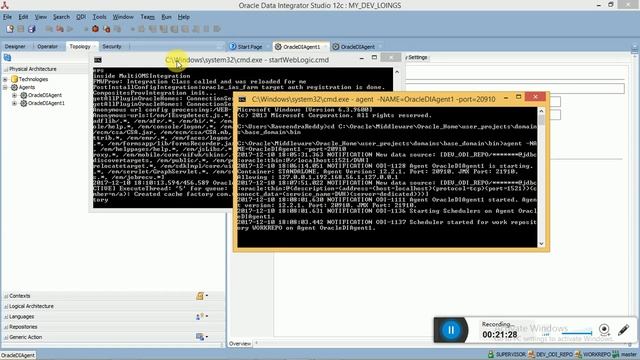Viewport: 640px width, 360px height.
Task: Open the ODI menu
Action: [x=81, y=17]
